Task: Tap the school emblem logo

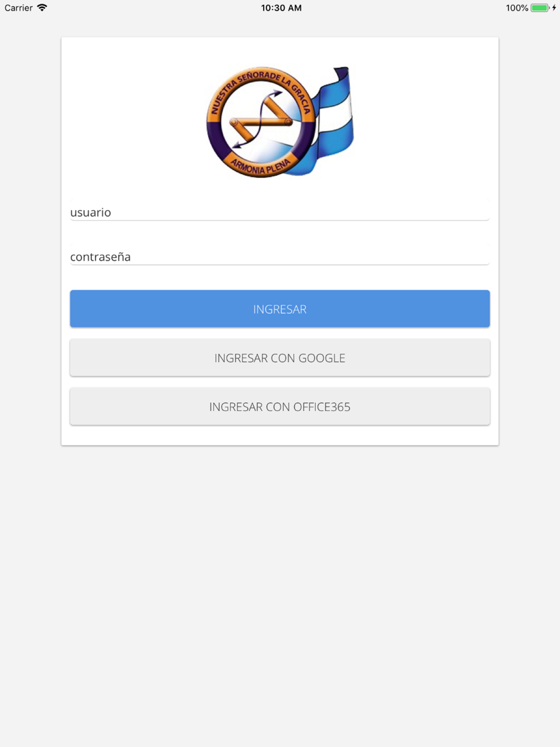Action: click(280, 122)
